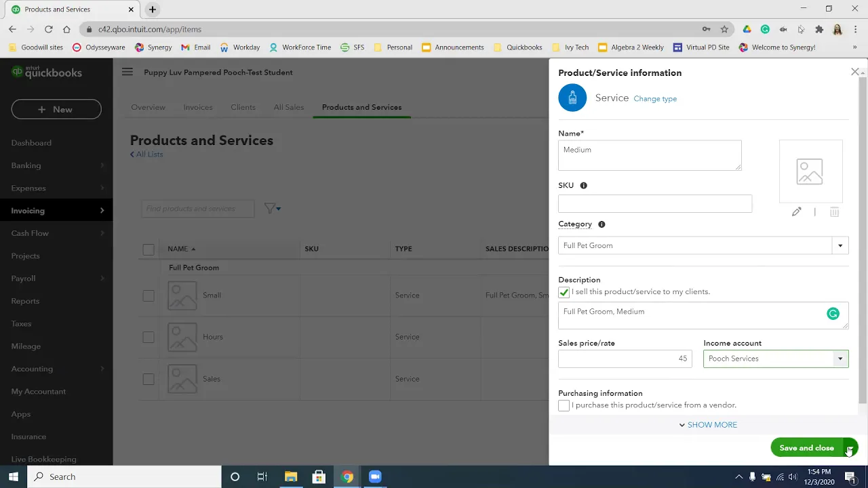Click Find products and services search box

coord(198,209)
